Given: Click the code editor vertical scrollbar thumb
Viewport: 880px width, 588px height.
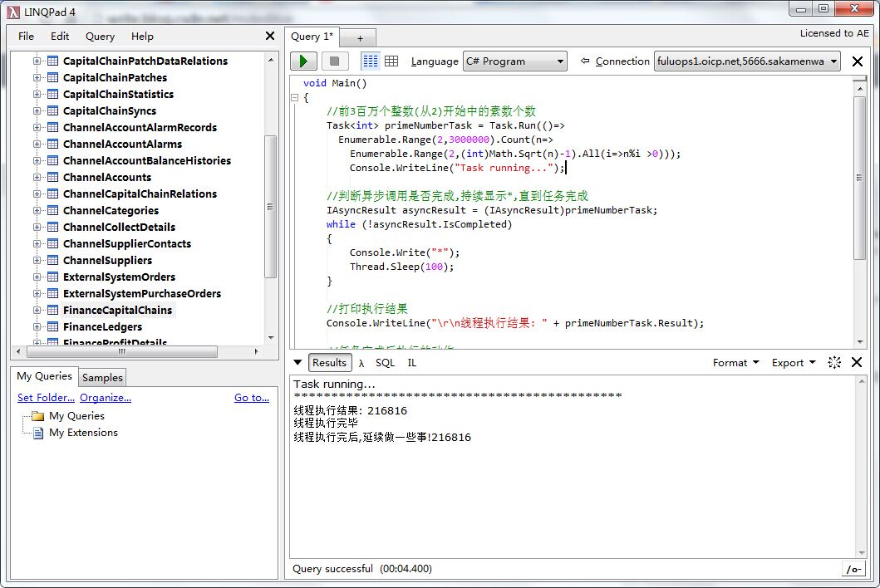Looking at the screenshot, I should coord(859,177).
